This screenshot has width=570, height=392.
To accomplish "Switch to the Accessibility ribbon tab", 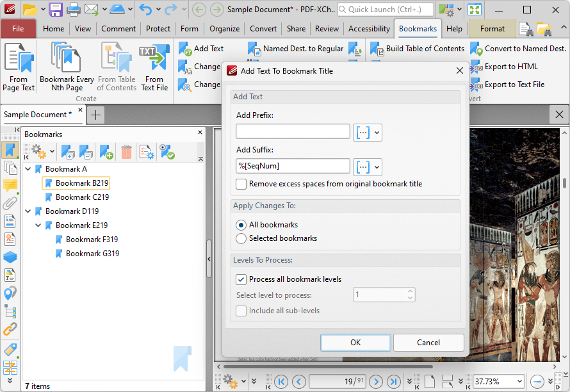I will (x=369, y=29).
